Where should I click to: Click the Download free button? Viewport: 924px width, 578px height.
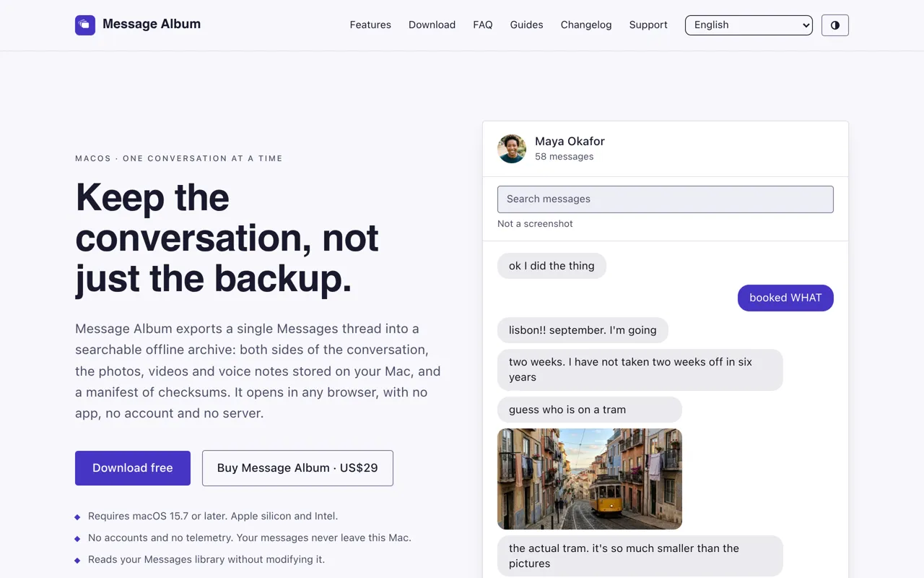[x=133, y=468]
